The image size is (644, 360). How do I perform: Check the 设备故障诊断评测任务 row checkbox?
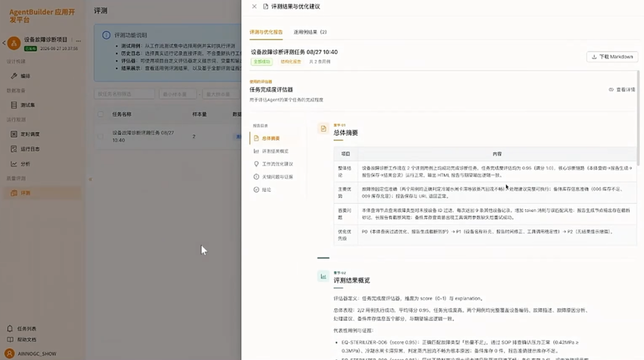click(x=101, y=136)
